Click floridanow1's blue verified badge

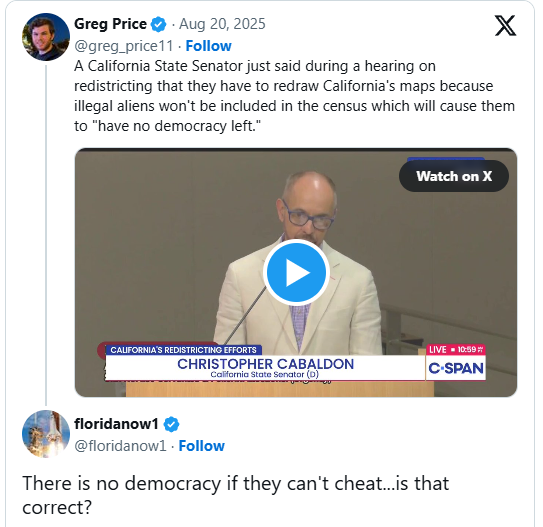pos(171,424)
